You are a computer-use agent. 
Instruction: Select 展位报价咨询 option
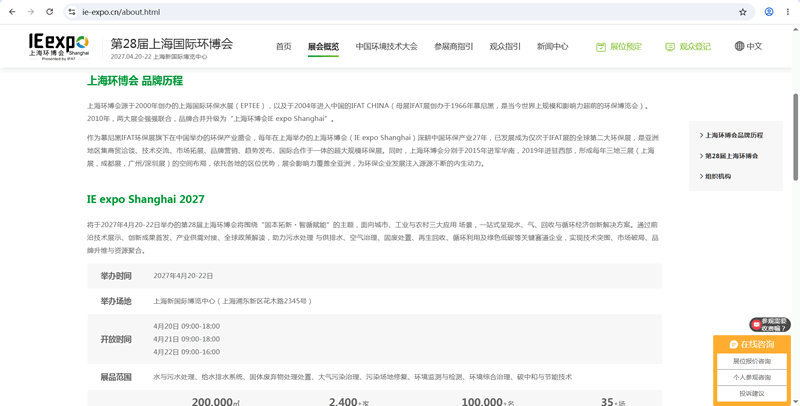click(752, 361)
